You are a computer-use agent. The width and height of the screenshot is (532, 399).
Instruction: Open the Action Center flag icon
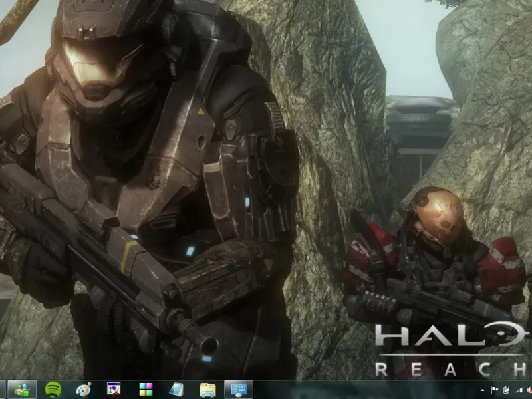(x=494, y=390)
